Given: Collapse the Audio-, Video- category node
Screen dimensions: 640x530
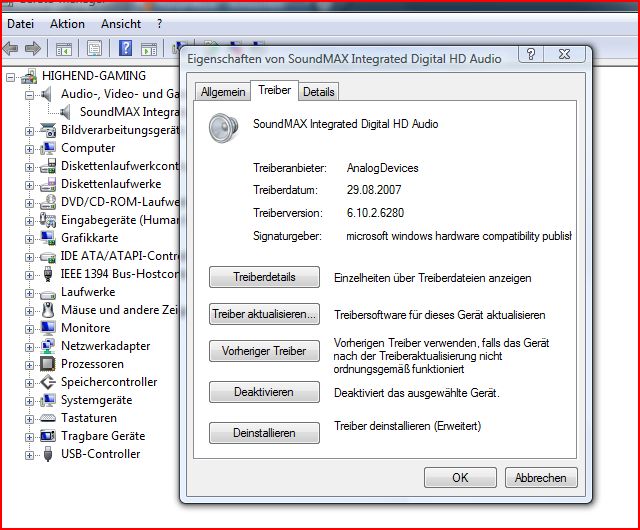Looking at the screenshot, I should point(29,95).
